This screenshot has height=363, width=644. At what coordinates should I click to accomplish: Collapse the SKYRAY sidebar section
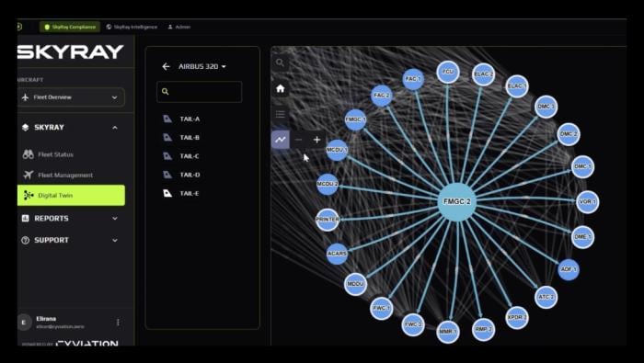pos(71,128)
